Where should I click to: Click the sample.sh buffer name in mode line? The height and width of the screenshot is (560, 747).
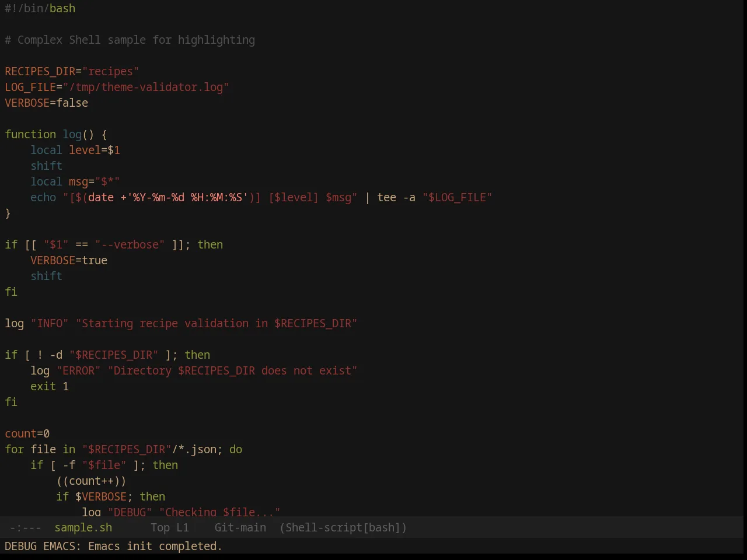coord(83,527)
